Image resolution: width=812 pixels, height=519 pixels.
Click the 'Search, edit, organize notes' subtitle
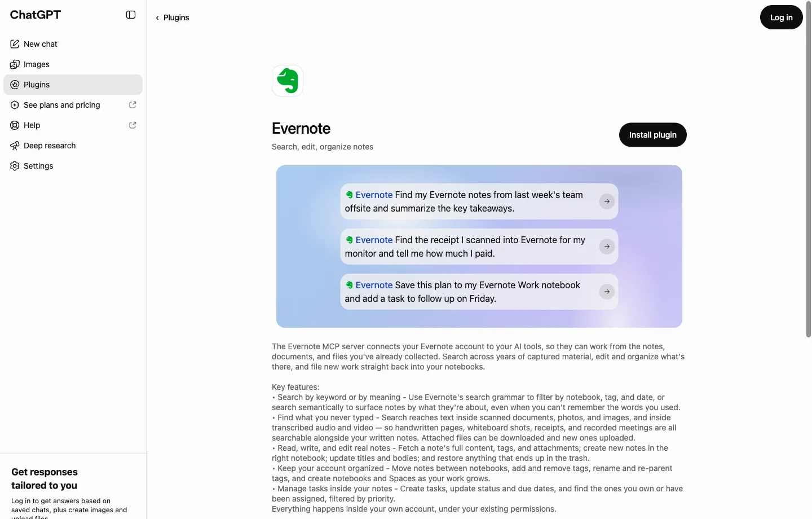click(323, 147)
